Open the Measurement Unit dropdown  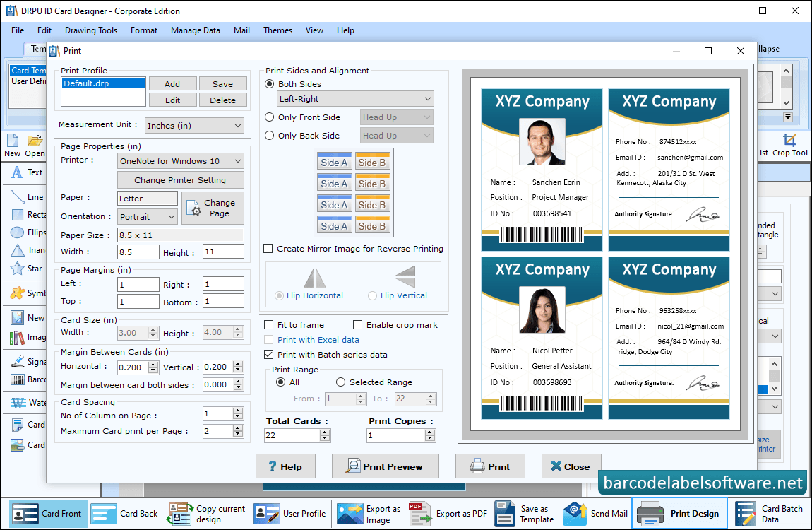(x=195, y=125)
